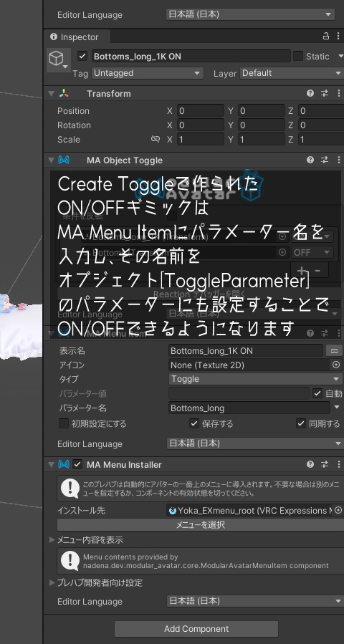Toggle the Static checkbox
The width and height of the screenshot is (344, 644).
(298, 57)
